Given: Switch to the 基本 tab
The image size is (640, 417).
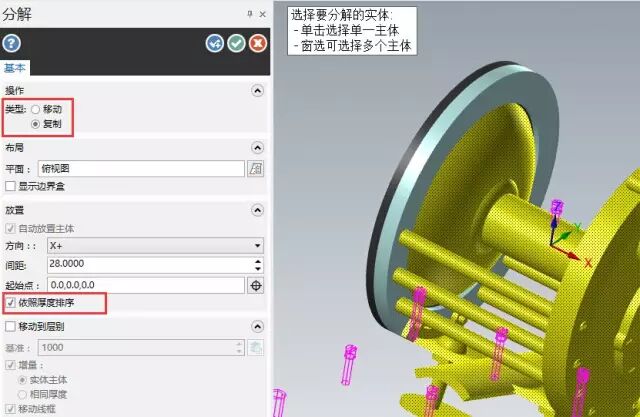Looking at the screenshot, I should [15, 68].
